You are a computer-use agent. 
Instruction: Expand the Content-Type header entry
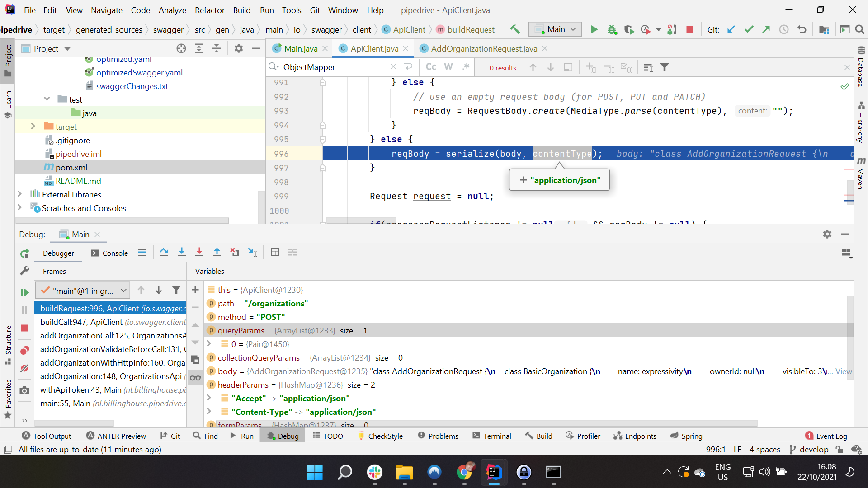(209, 412)
